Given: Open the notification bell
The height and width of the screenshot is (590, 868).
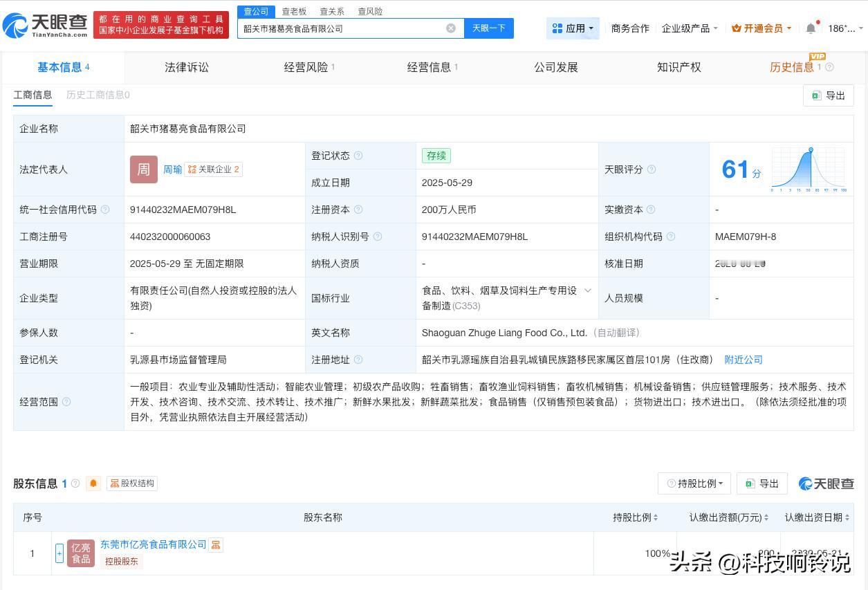Looking at the screenshot, I should pos(811,28).
